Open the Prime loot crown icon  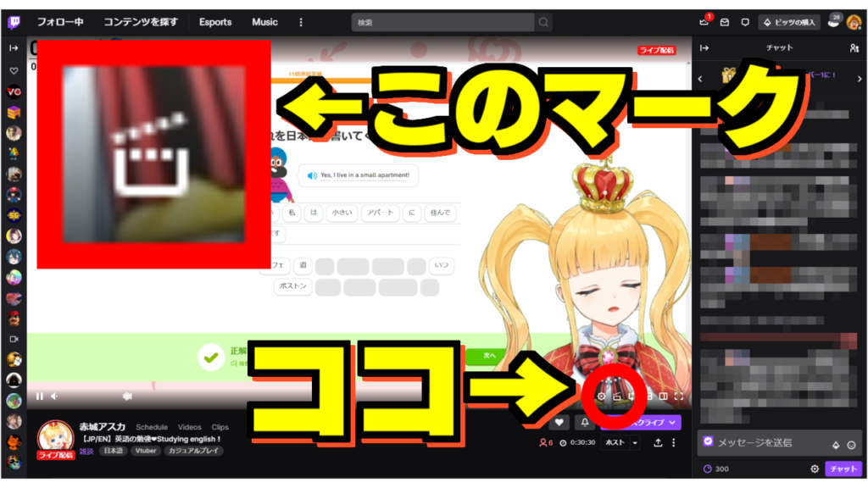(704, 22)
